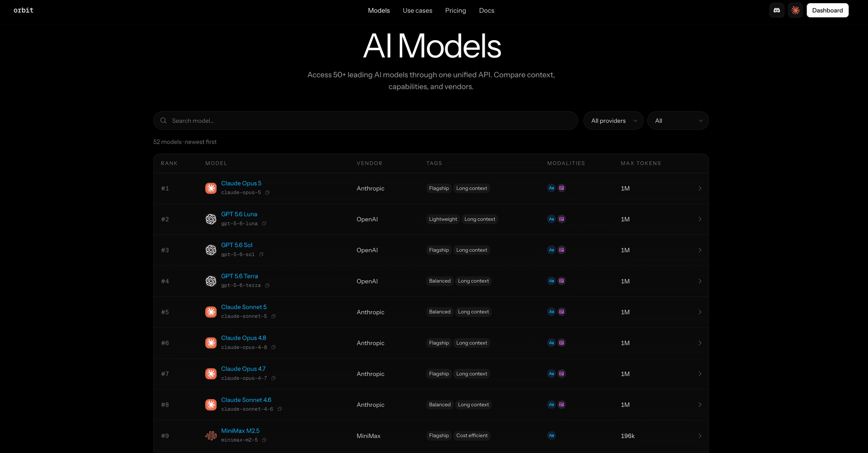Click the Anthropic logo beside Claude Opus 4.8

211,343
